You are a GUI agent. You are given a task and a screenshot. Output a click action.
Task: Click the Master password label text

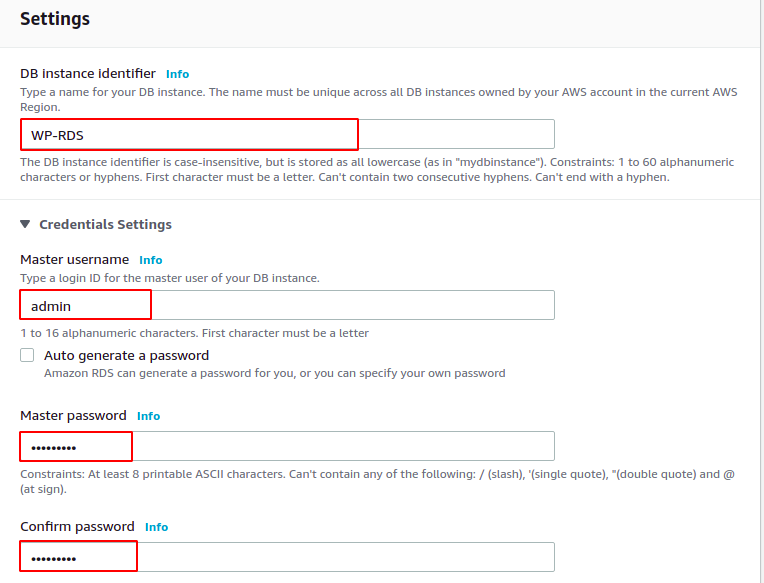coord(73,415)
